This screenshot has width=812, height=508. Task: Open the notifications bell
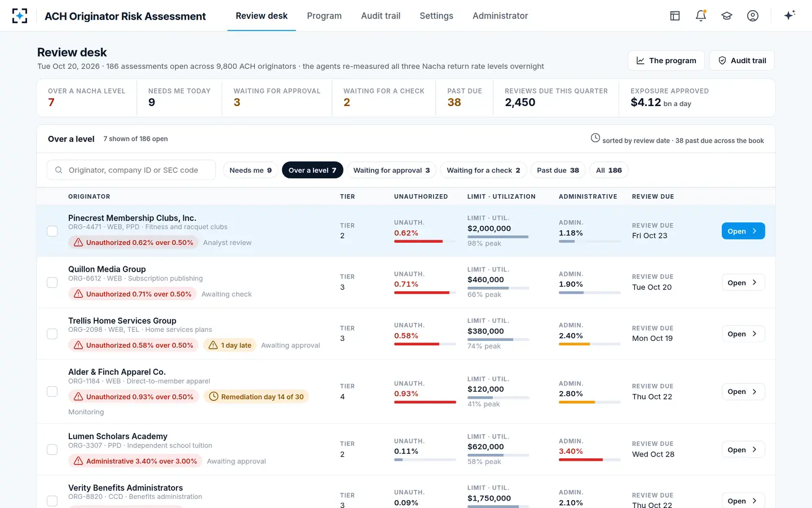[x=701, y=16]
